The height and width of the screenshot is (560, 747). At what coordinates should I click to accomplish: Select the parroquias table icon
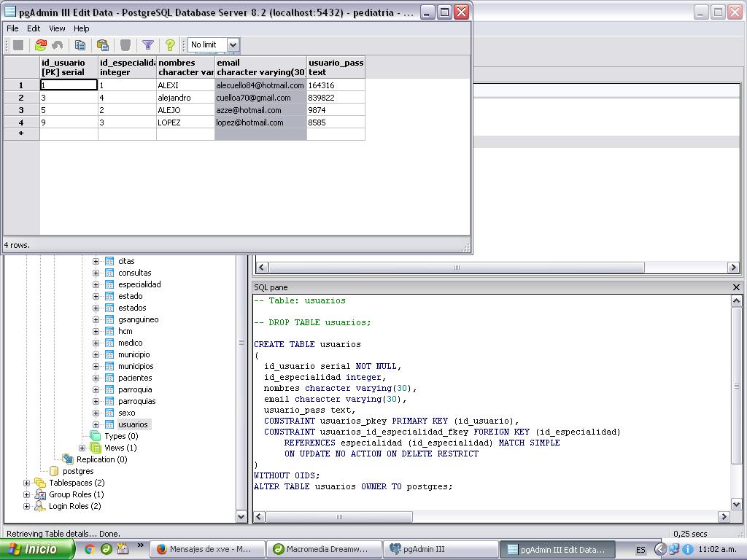(109, 402)
